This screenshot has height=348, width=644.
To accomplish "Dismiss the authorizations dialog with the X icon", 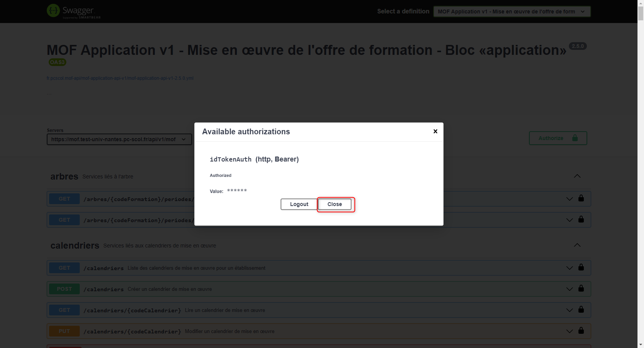I will [435, 131].
